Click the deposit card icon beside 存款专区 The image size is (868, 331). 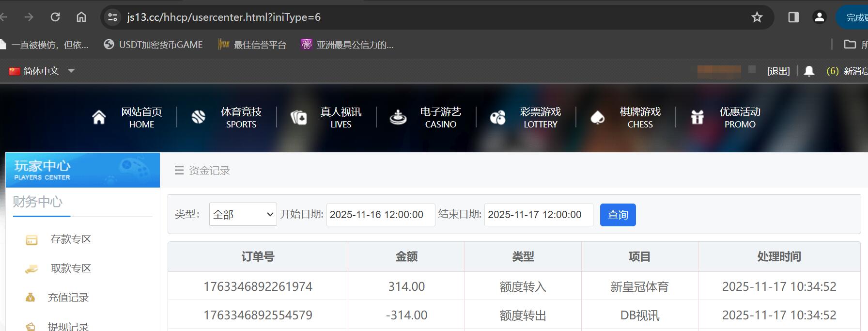coord(31,240)
